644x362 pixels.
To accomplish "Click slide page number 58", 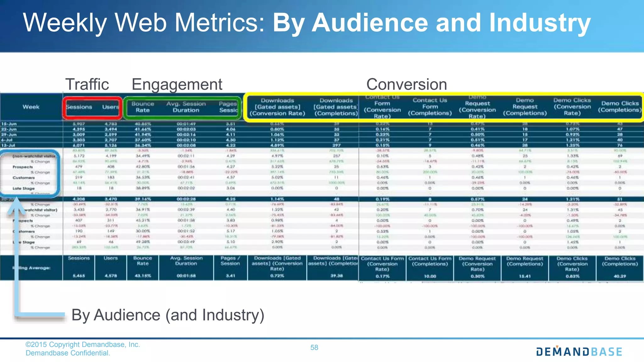I will (x=314, y=348).
